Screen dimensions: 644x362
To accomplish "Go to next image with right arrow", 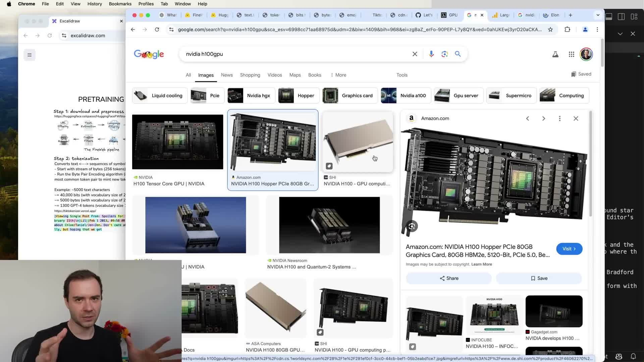I will pyautogui.click(x=543, y=118).
